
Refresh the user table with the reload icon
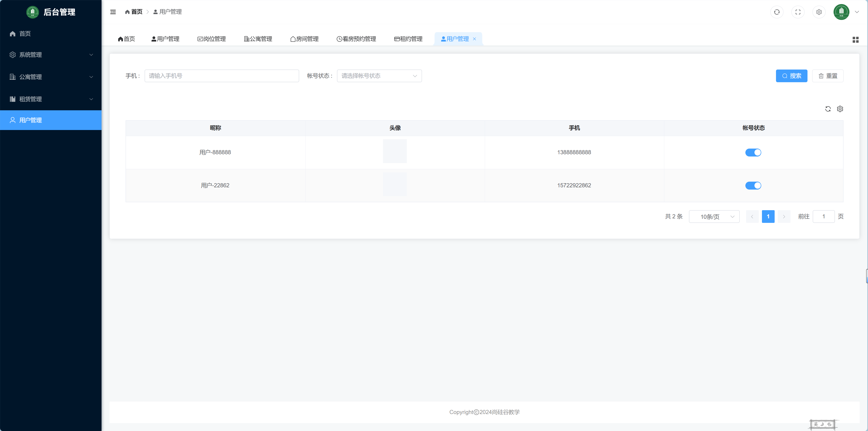click(x=828, y=109)
